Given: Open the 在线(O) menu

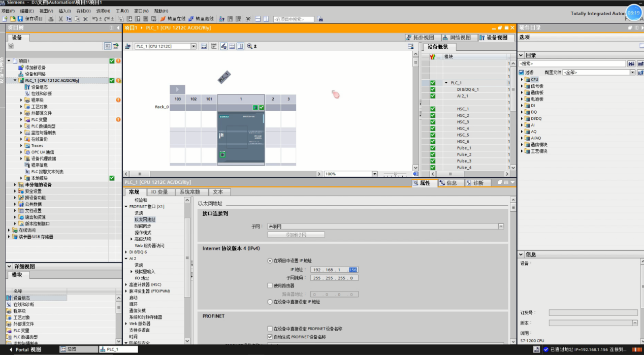Looking at the screenshot, I should click(x=83, y=11).
